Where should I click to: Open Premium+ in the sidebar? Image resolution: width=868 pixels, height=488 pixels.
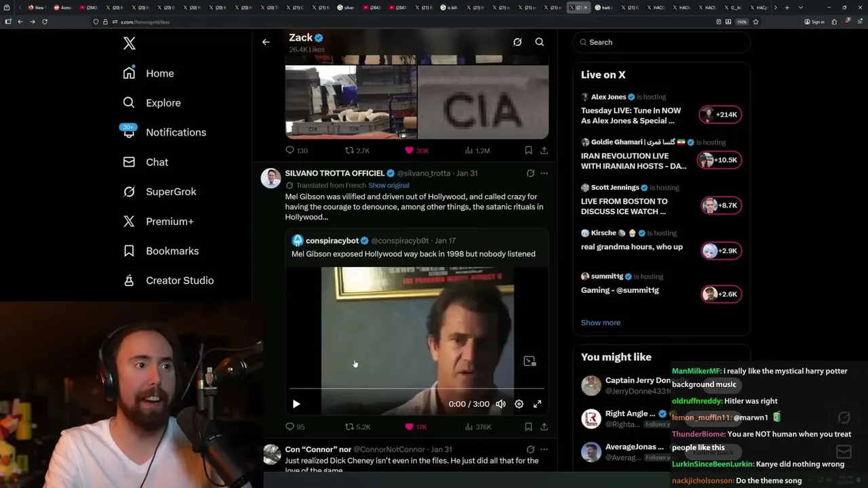pos(158,222)
